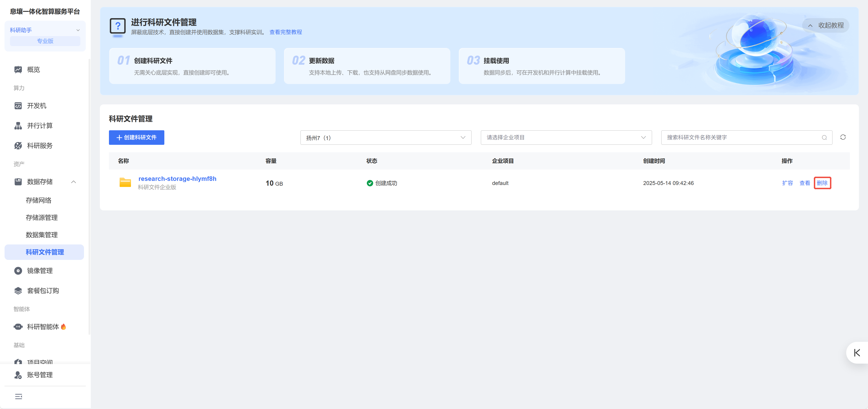Click the 并行计算 cluster icon
This screenshot has height=409, width=868.
[18, 126]
